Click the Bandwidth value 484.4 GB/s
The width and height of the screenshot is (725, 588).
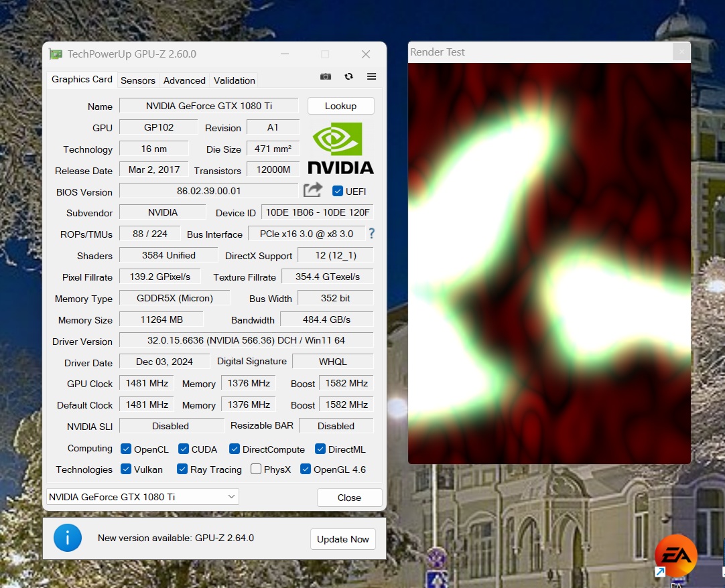327,319
